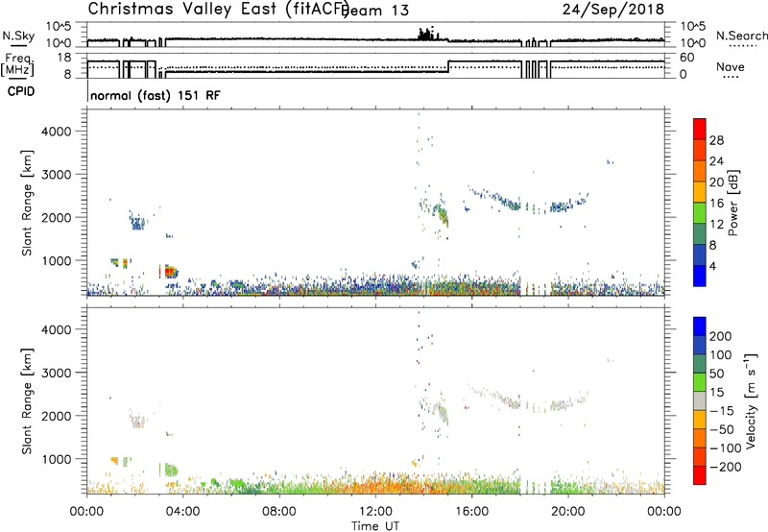The width and height of the screenshot is (768, 532).
Task: Select the "-100" velocity colorbar tick
Action: (x=726, y=448)
